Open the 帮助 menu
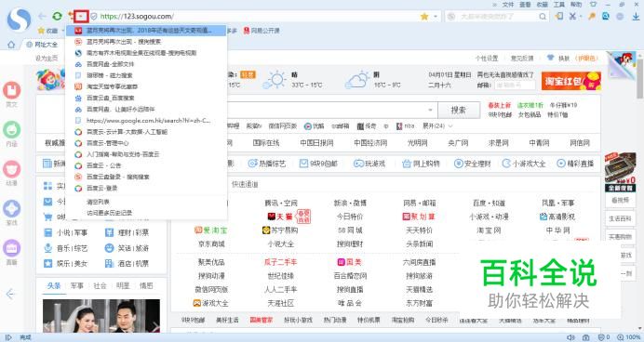Image resolution: width=644 pixels, height=342 pixels. 576,5
